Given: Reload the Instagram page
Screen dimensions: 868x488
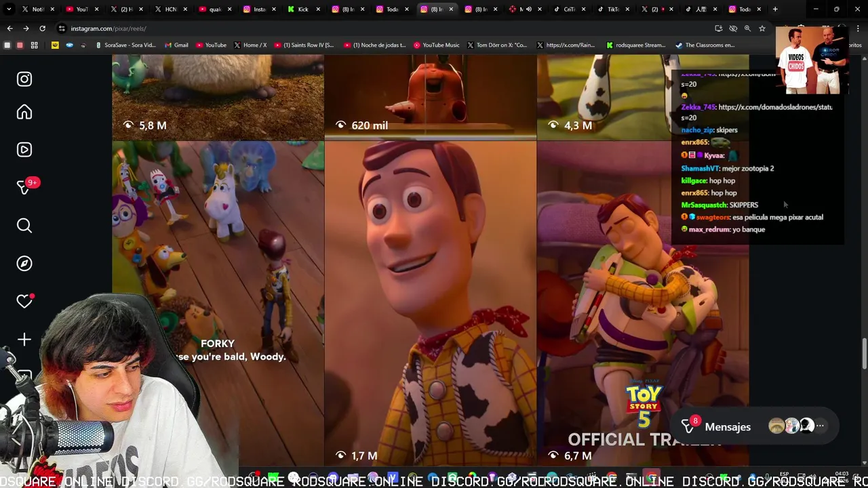Looking at the screenshot, I should tap(42, 28).
